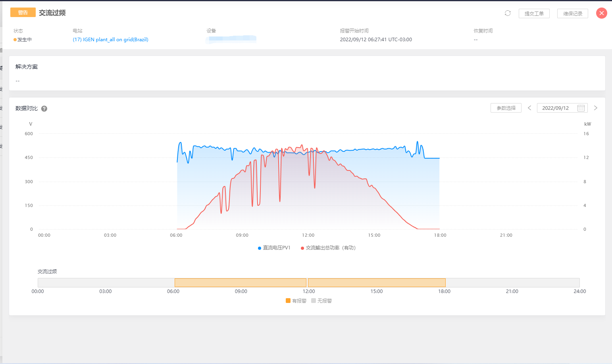Go to previous day with left chevron
The image size is (612, 364).
529,108
